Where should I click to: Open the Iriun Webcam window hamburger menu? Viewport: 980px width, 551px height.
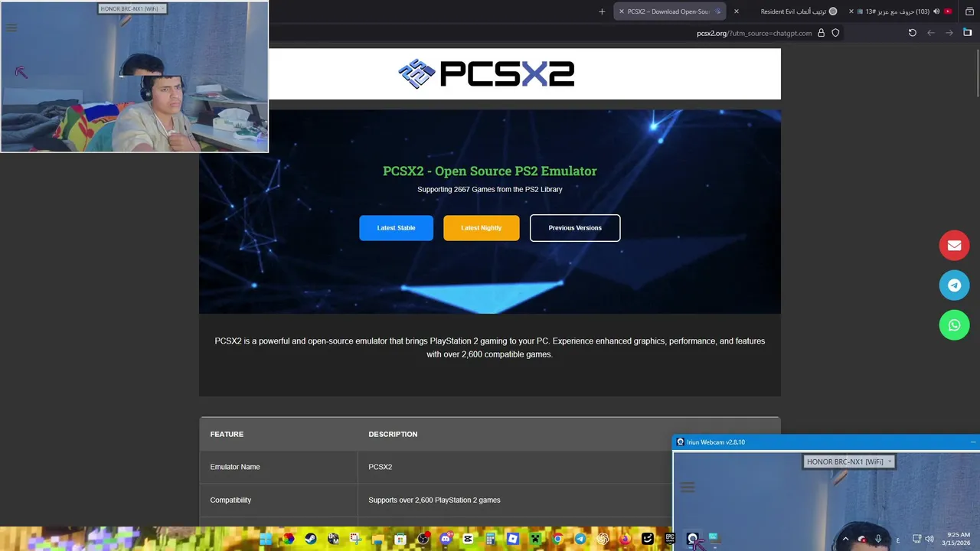(688, 487)
